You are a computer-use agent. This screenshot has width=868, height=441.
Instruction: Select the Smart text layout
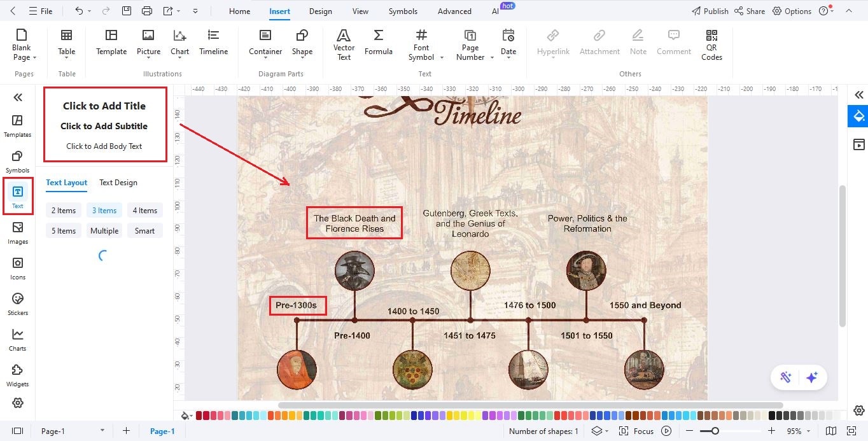click(x=145, y=231)
